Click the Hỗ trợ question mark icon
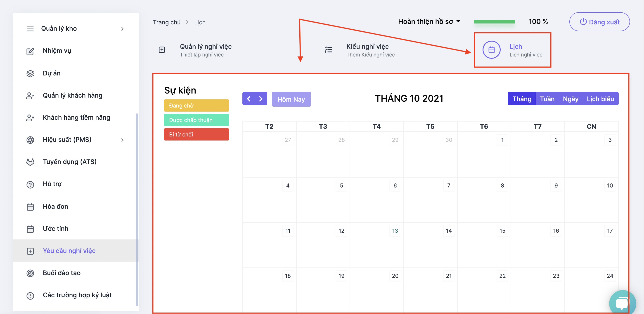This screenshot has width=644, height=314. (x=30, y=185)
